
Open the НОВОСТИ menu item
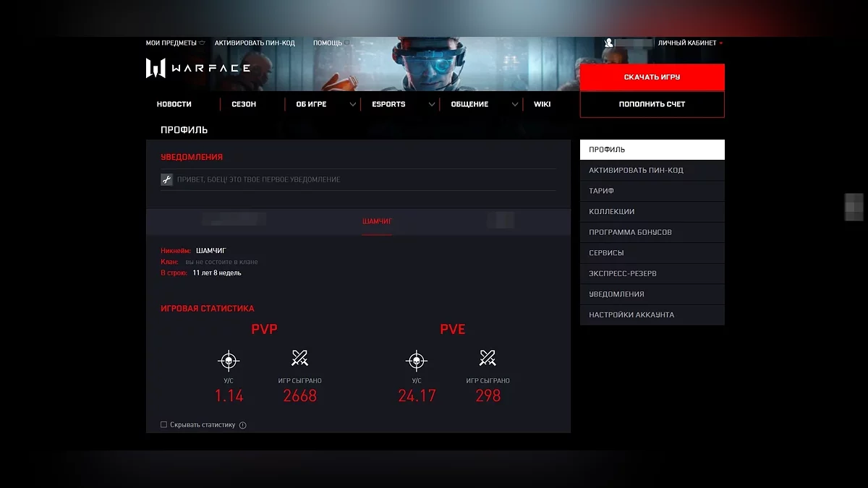pyautogui.click(x=174, y=104)
